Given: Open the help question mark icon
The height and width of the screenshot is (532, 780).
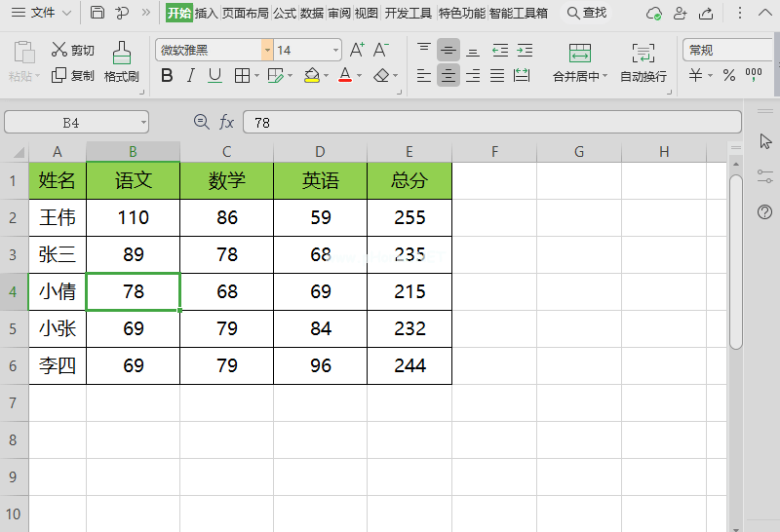Looking at the screenshot, I should coord(765,212).
